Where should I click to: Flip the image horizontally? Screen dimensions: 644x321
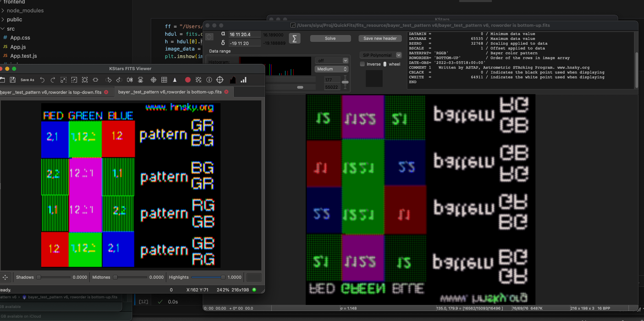130,80
